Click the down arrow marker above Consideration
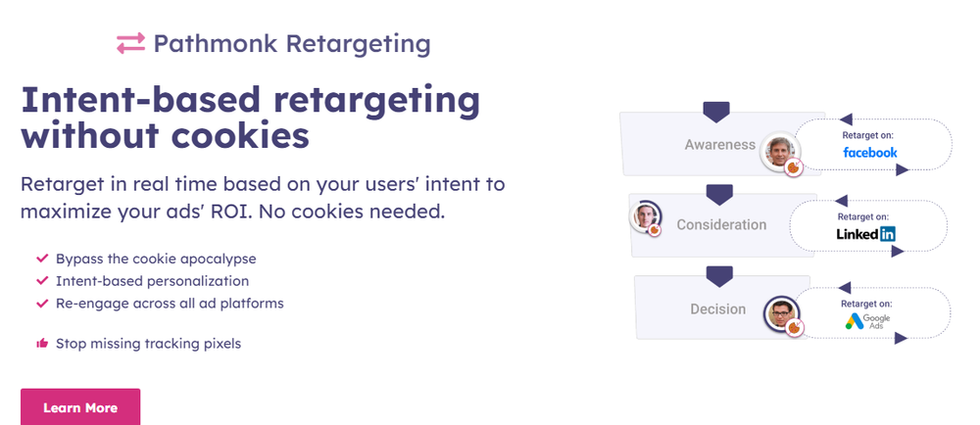 click(x=718, y=195)
